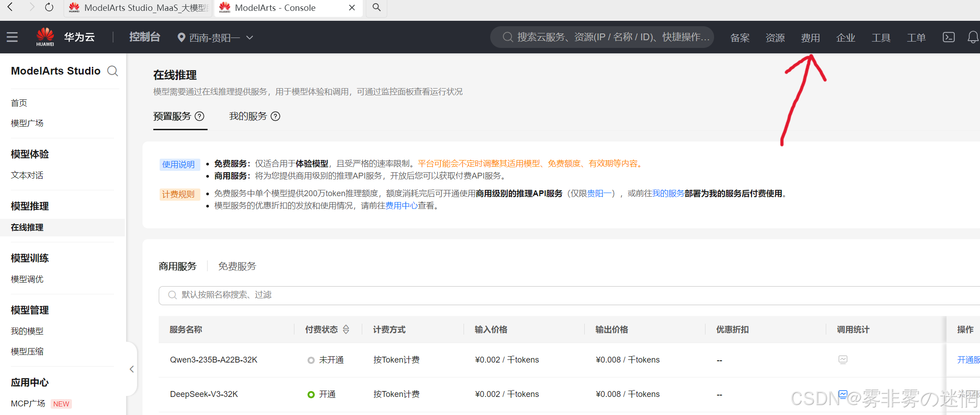Click the 服务名称 column header
The width and height of the screenshot is (980, 415).
point(186,330)
